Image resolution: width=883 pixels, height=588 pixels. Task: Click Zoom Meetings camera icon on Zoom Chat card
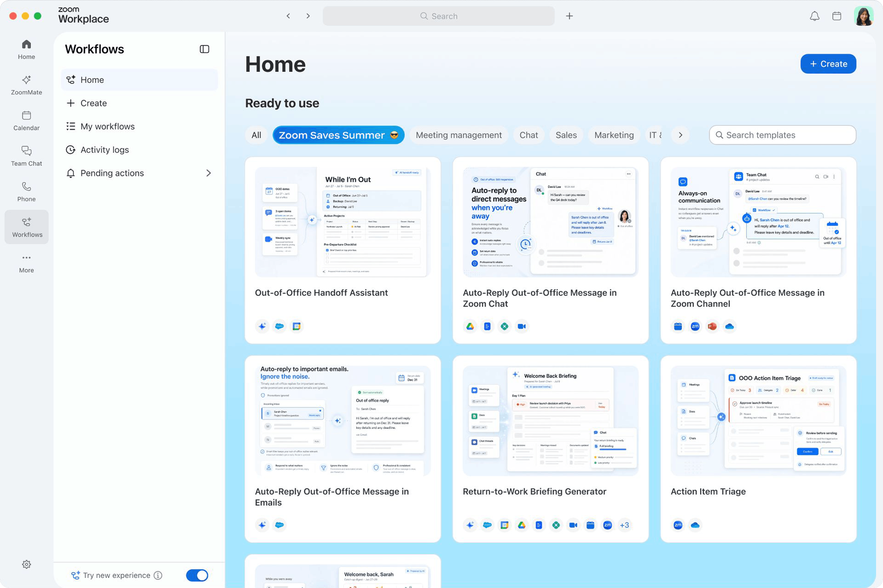click(x=522, y=326)
